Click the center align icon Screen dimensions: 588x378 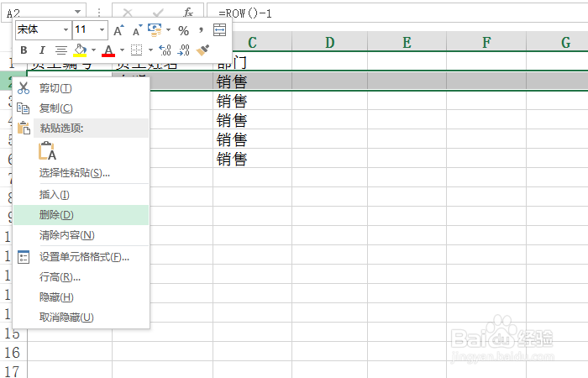coord(60,50)
